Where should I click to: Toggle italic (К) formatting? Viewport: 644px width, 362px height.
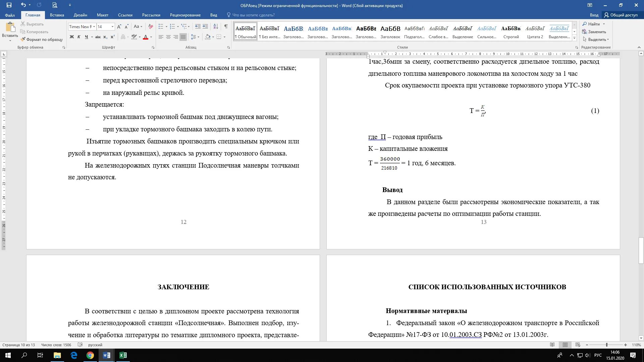coord(79,37)
